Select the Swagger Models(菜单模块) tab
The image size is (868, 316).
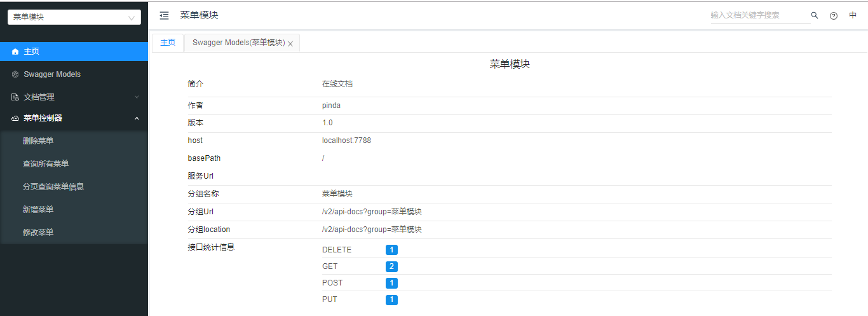pos(238,43)
